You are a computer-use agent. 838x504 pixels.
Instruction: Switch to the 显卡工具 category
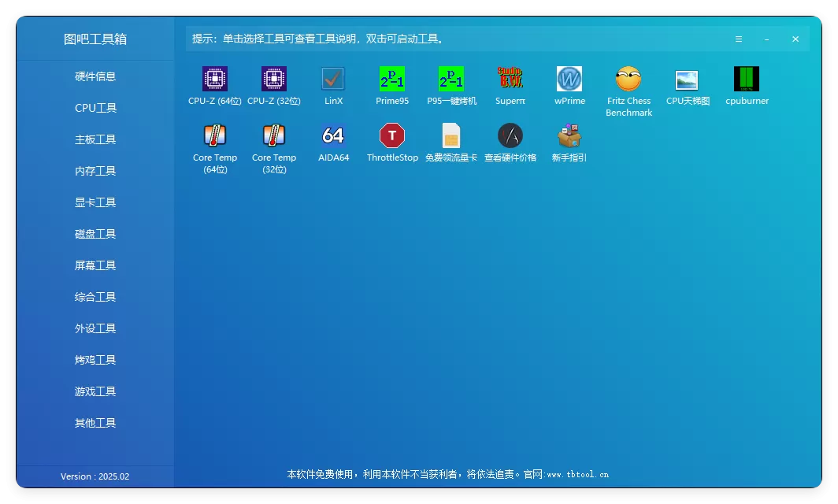point(95,202)
